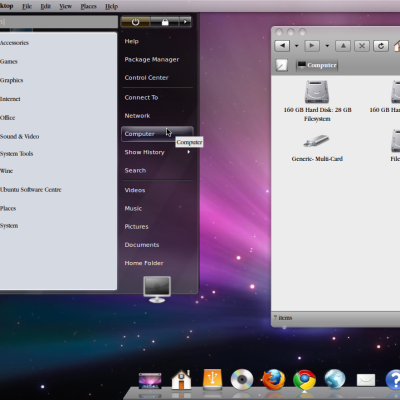Viewport: 400px width, 400px height.
Task: Click the lock screen icon in menu
Action: [165, 22]
